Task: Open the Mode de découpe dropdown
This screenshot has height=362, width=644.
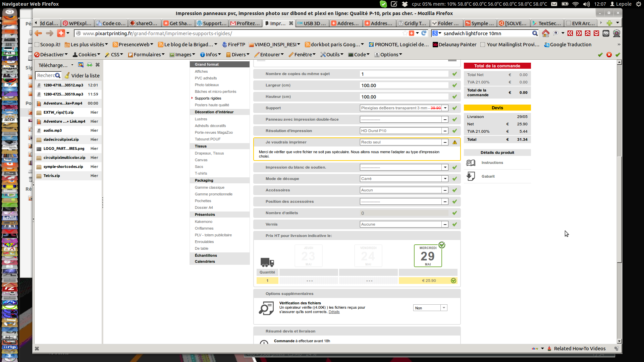Action: tap(445, 179)
